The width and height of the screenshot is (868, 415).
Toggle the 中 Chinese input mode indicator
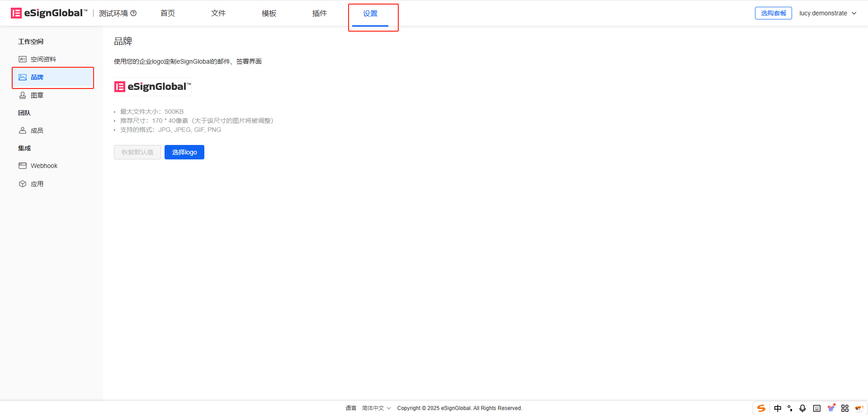coord(778,408)
